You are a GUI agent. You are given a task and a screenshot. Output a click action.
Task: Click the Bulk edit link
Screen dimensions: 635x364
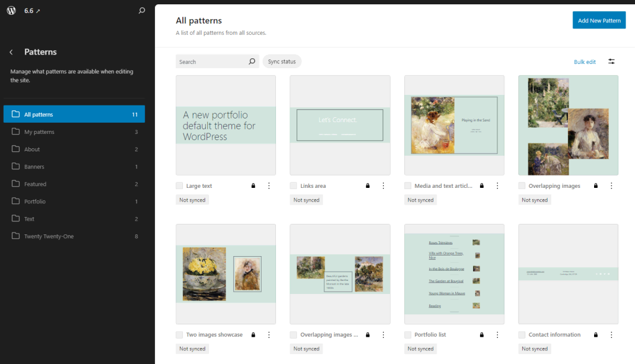[x=584, y=61]
